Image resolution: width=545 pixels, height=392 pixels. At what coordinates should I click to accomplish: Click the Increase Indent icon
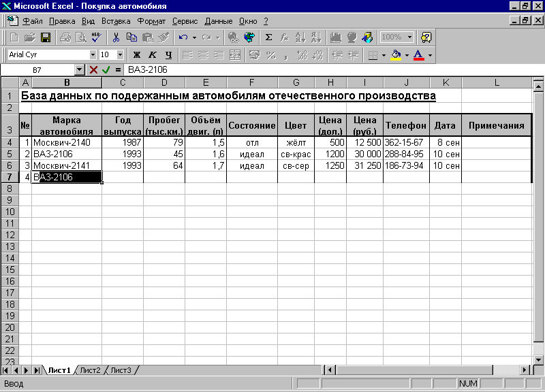pos(353,55)
